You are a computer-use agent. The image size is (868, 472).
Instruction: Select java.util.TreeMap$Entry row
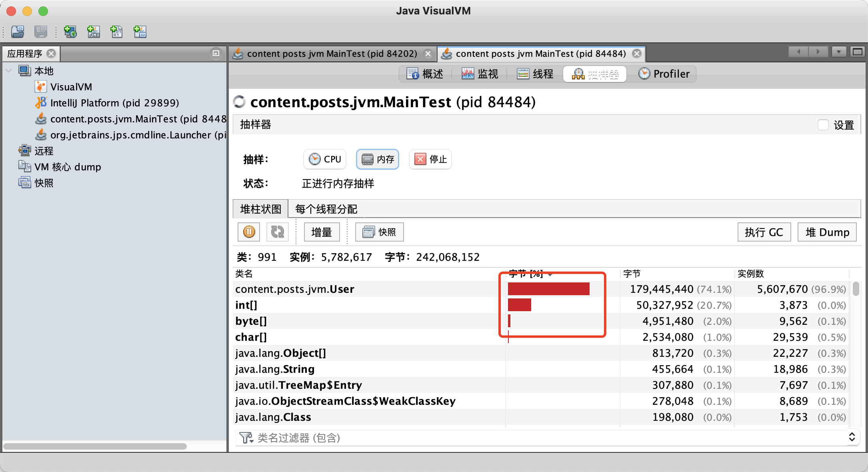542,385
